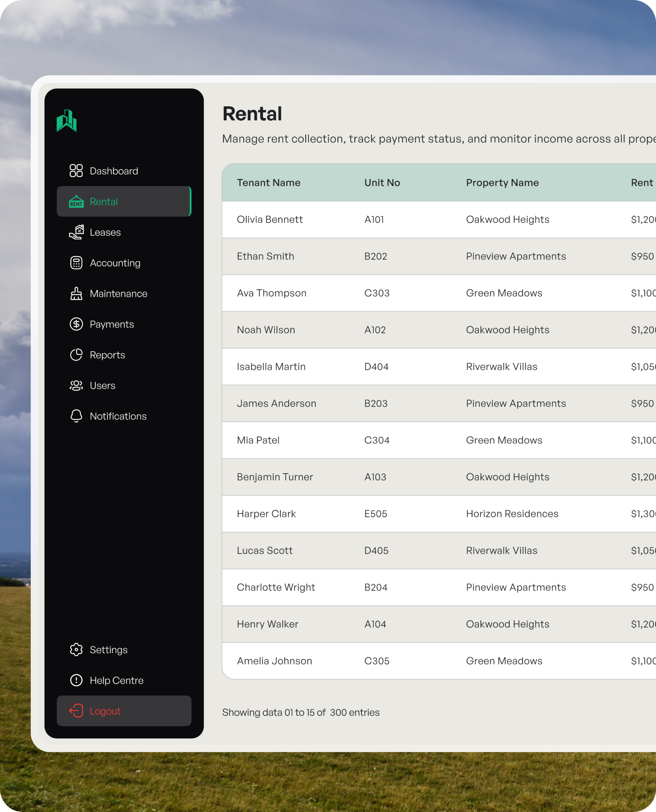Open Settings from the sidebar
Image resolution: width=656 pixels, height=812 pixels.
[124, 649]
